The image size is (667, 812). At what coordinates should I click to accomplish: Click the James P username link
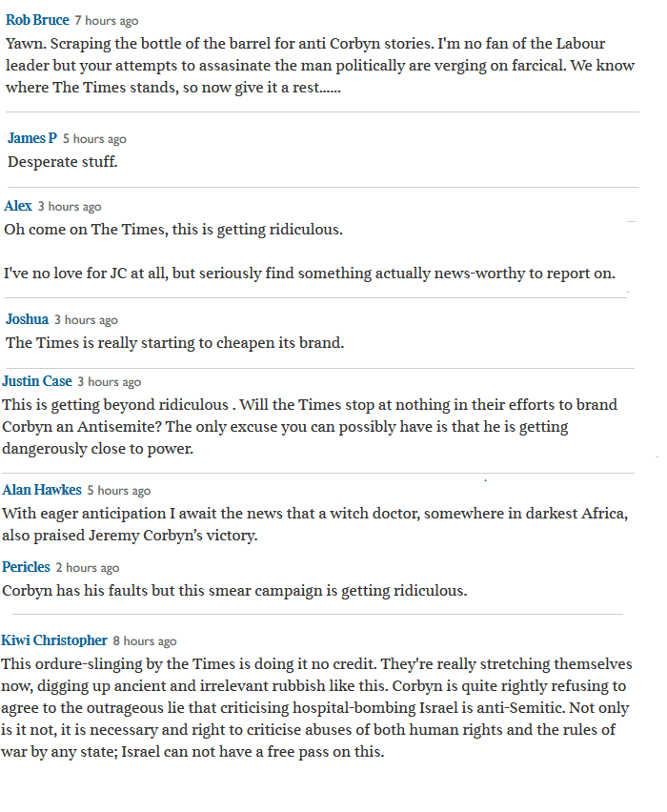[32, 138]
